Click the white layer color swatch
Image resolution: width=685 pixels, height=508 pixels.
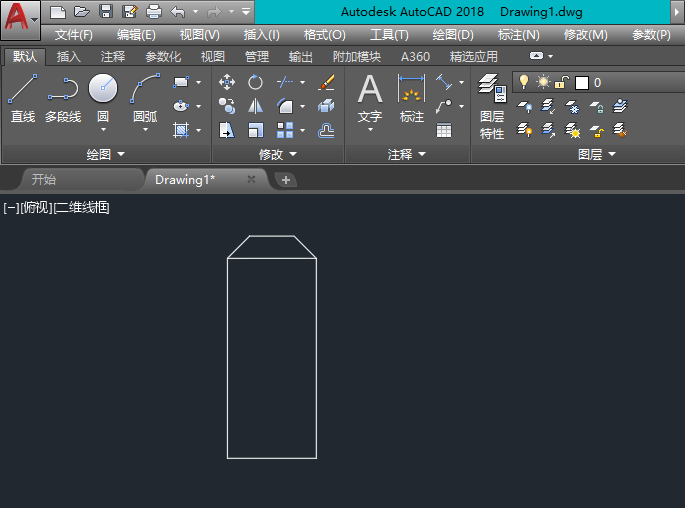click(x=582, y=82)
